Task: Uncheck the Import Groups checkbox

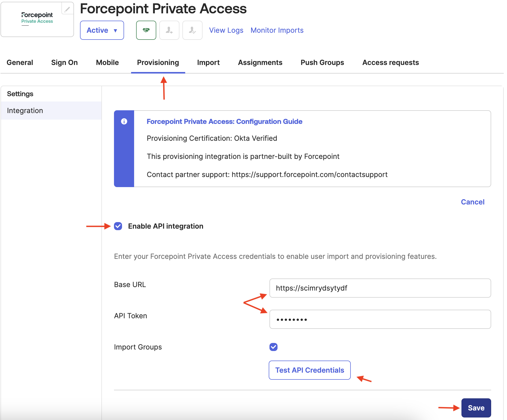Action: [x=273, y=347]
